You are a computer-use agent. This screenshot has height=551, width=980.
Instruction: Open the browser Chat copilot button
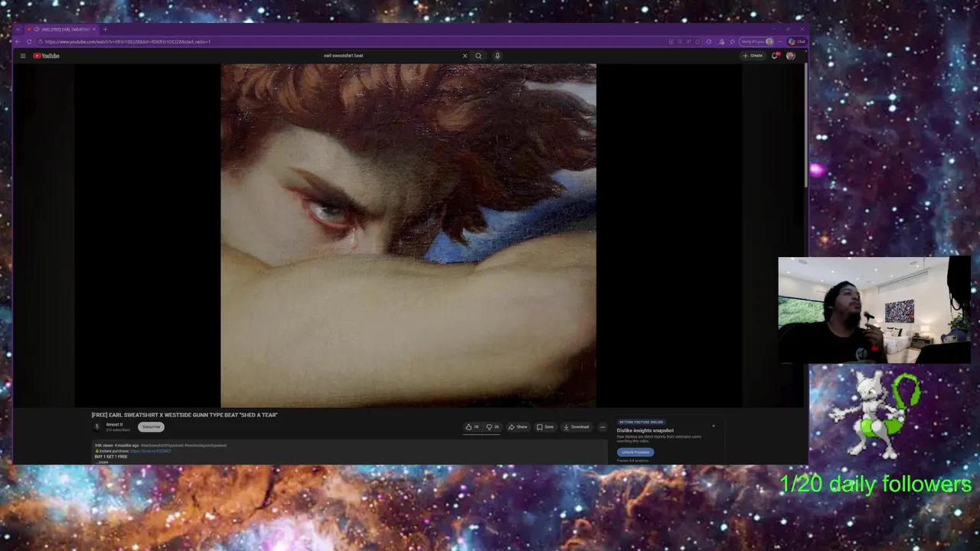pyautogui.click(x=797, y=41)
